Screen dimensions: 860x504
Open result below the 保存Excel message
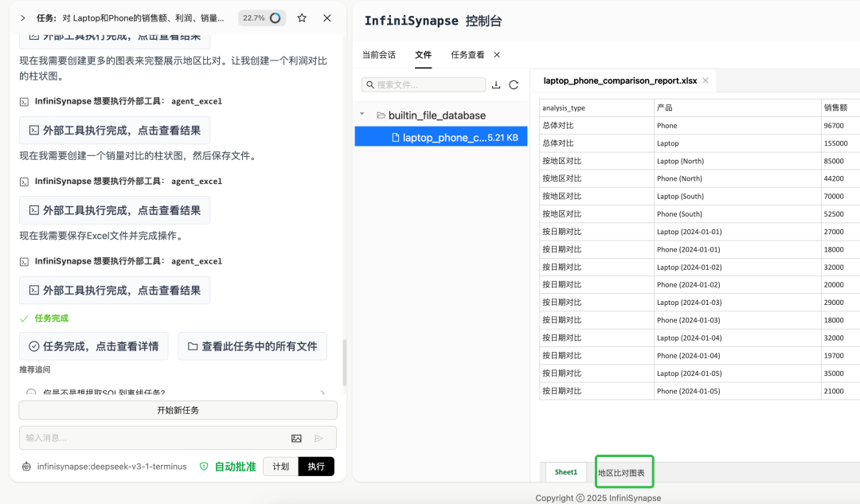115,291
